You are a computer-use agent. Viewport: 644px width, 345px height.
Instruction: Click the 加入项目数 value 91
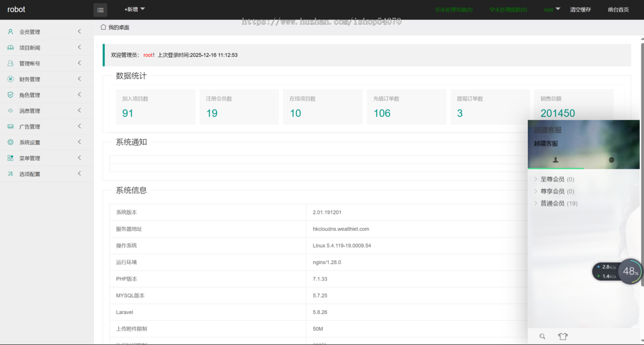128,113
